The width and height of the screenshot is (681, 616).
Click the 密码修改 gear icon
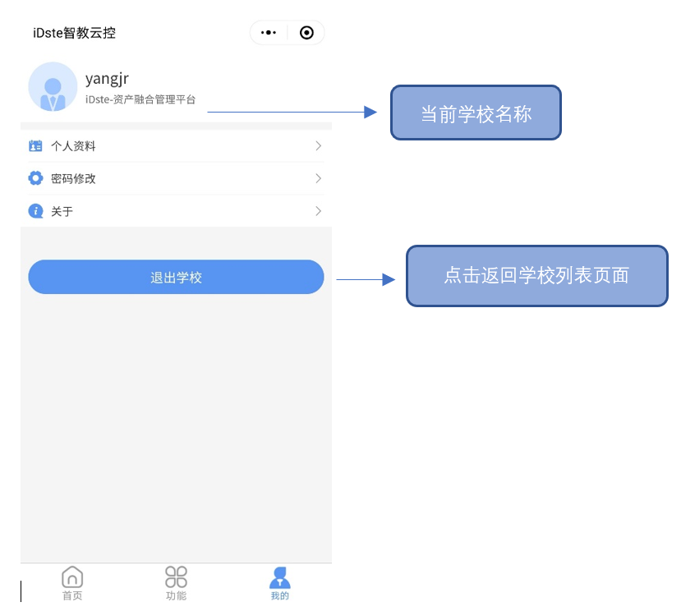pos(35,178)
